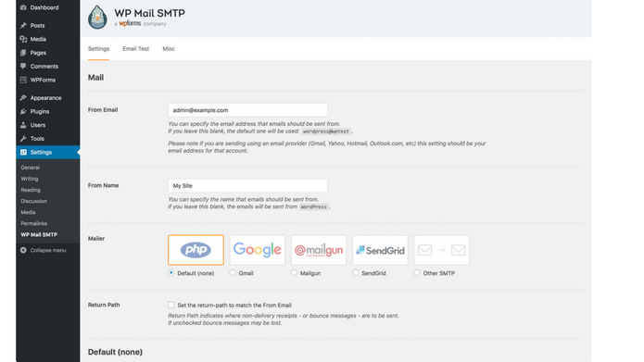The image size is (644, 362).
Task: Click the Collapse menu arrow icon
Action: [x=23, y=250]
